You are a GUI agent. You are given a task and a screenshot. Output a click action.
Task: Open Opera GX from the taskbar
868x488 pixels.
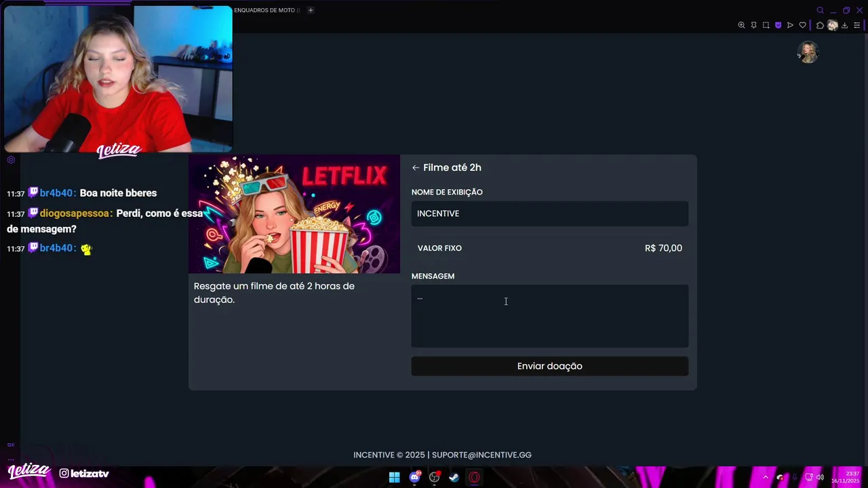[475, 477]
